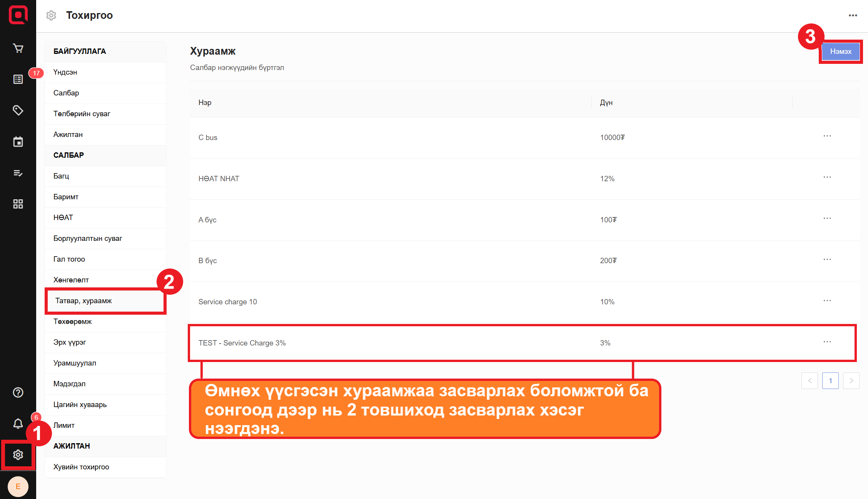This screenshot has height=499, width=868.
Task: Open the price tag sidebar icon
Action: coord(18,110)
